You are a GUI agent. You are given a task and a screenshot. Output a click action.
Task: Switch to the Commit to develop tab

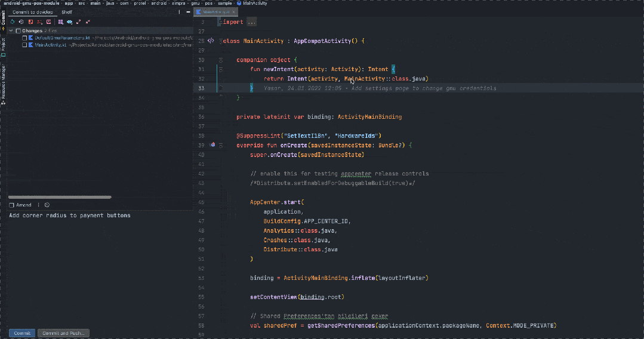(32, 12)
